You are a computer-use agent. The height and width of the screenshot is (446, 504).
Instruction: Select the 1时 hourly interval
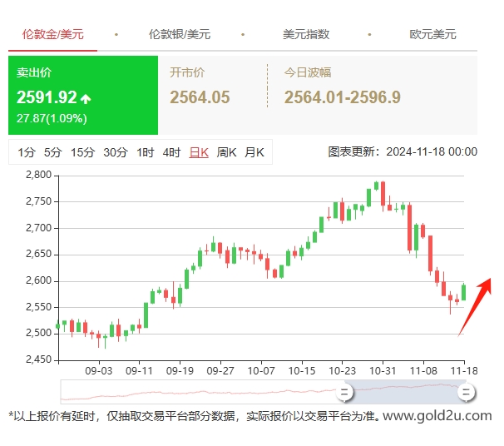(x=146, y=152)
